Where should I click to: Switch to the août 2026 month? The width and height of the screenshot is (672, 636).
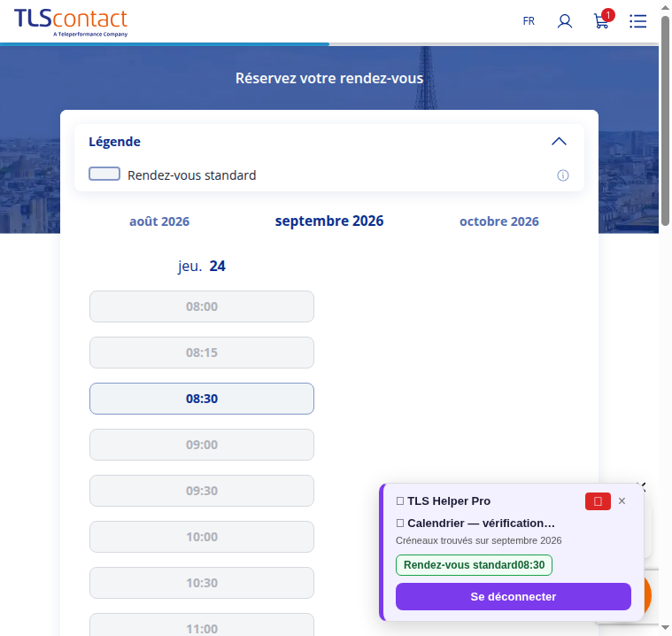159,221
